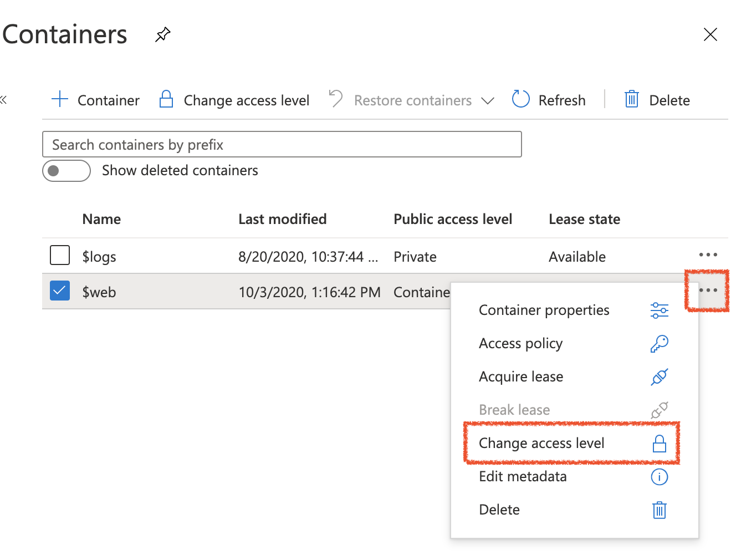Click the sliders icon beside Container properties
The image size is (736, 560).
[659, 310]
